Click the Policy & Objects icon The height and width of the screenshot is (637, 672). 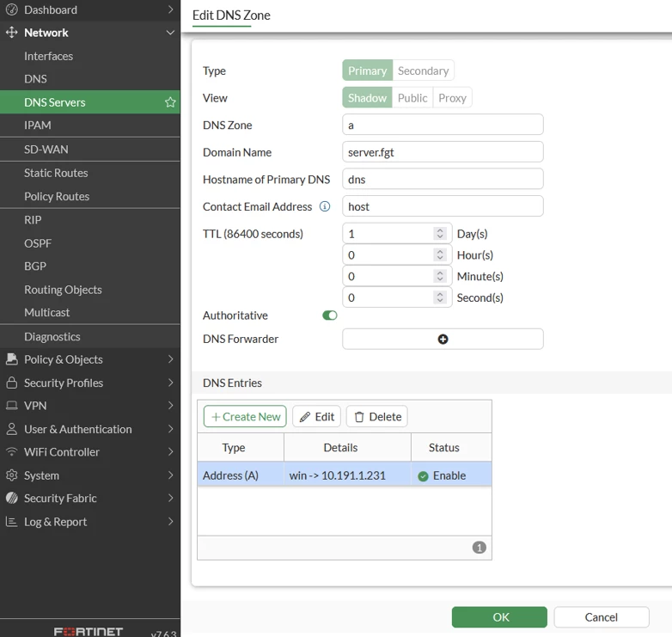12,359
